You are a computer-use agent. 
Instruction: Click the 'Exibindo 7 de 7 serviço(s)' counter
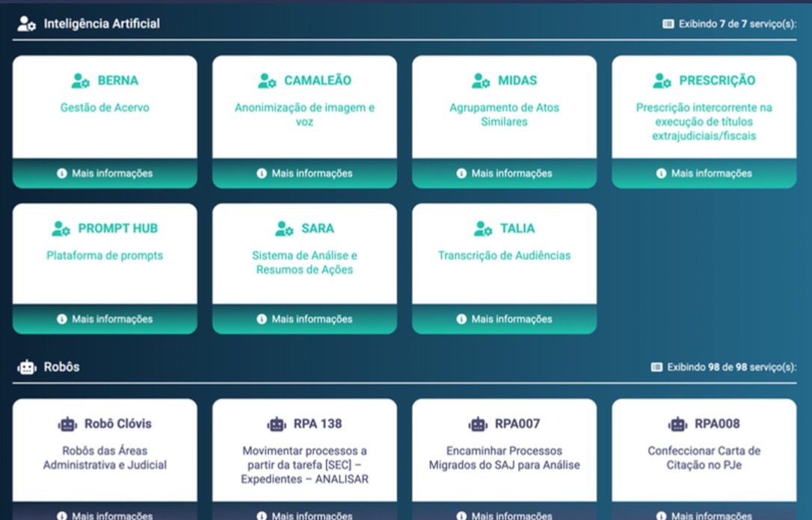click(x=737, y=24)
